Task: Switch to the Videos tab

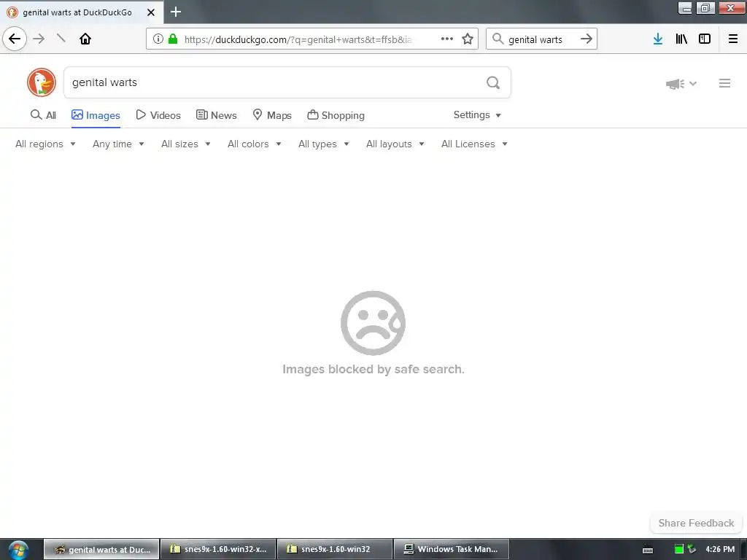Action: click(158, 115)
